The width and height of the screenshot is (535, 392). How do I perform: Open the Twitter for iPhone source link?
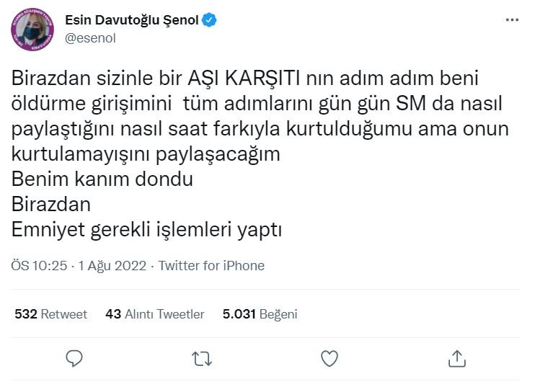point(211,266)
